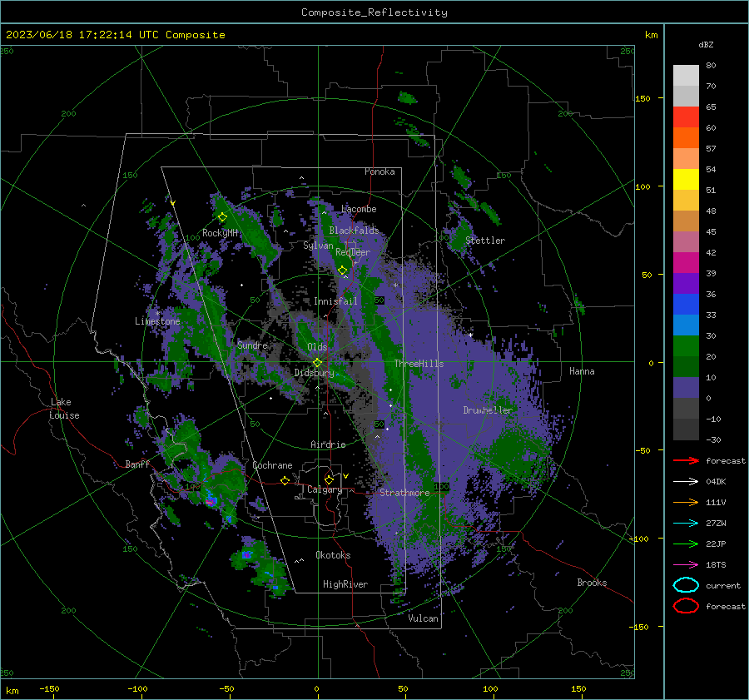The width and height of the screenshot is (749, 700).
Task: Click the red swatch in dBZ legend
Action: click(686, 117)
